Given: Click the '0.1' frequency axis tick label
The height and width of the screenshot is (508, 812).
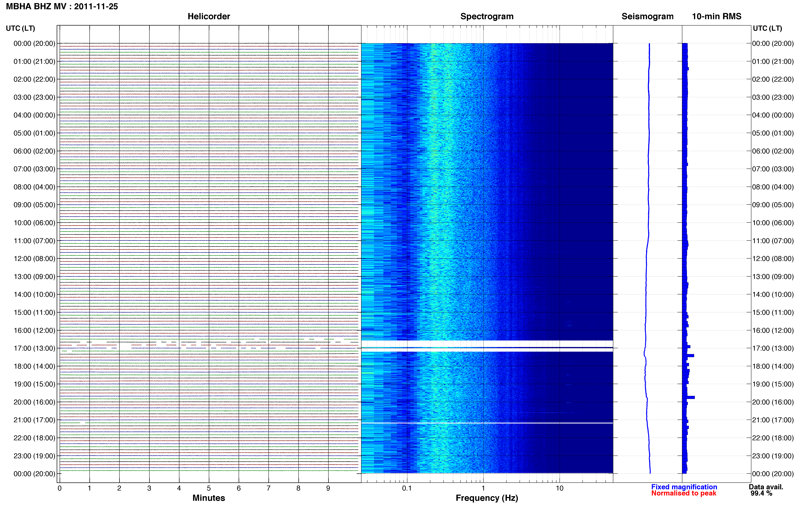Looking at the screenshot, I should tap(407, 488).
